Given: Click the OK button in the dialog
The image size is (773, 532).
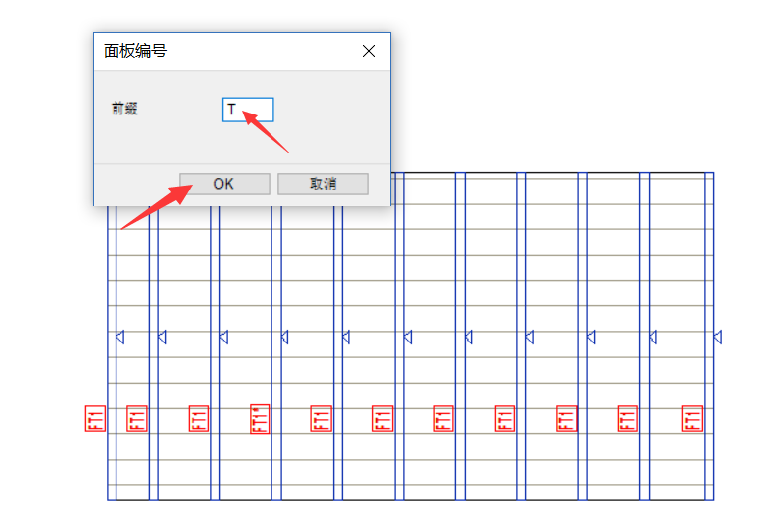Looking at the screenshot, I should click(x=224, y=184).
